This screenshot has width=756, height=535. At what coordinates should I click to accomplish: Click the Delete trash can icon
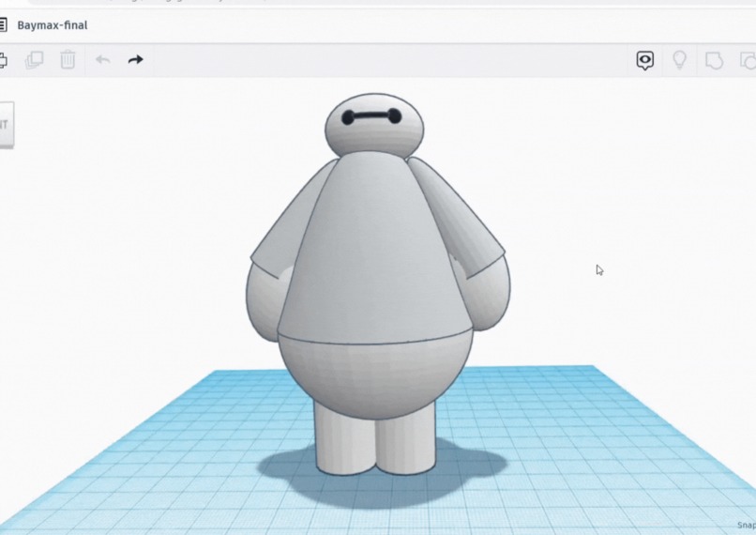point(68,59)
